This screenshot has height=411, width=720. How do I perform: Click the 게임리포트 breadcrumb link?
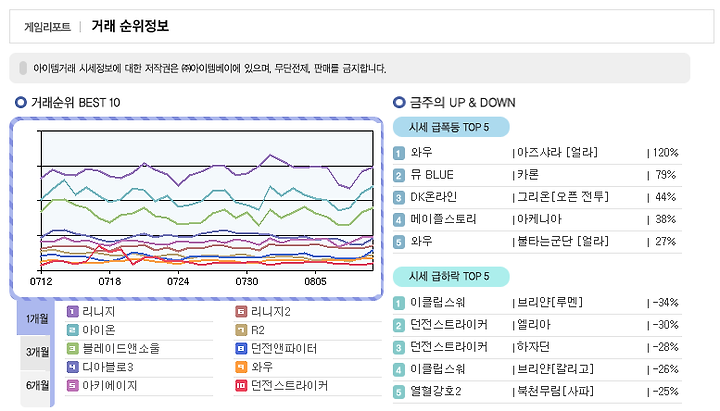pyautogui.click(x=47, y=27)
